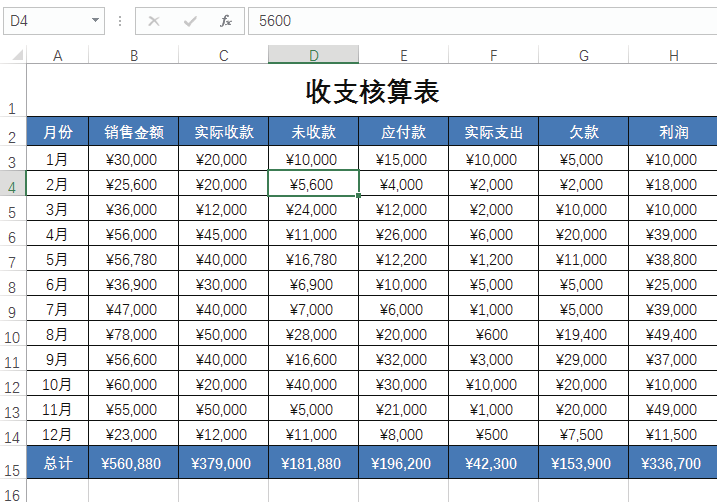Click total cell ¥379,000

click(224, 463)
